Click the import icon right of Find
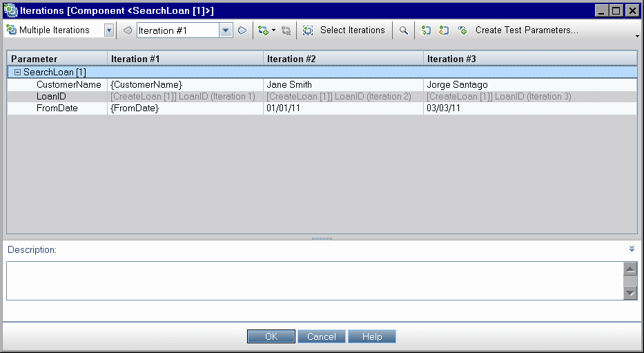644x353 pixels. pos(427,30)
